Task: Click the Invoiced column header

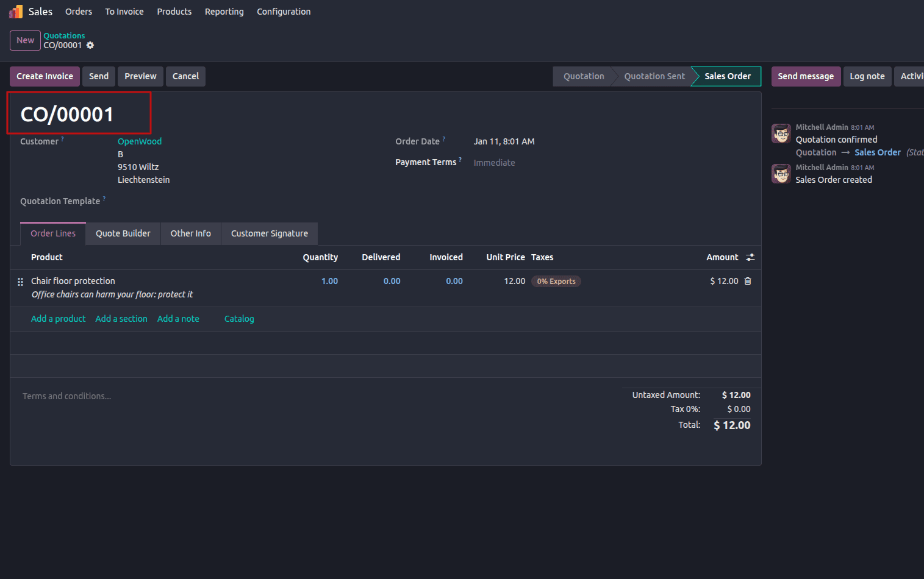Action: pyautogui.click(x=446, y=257)
